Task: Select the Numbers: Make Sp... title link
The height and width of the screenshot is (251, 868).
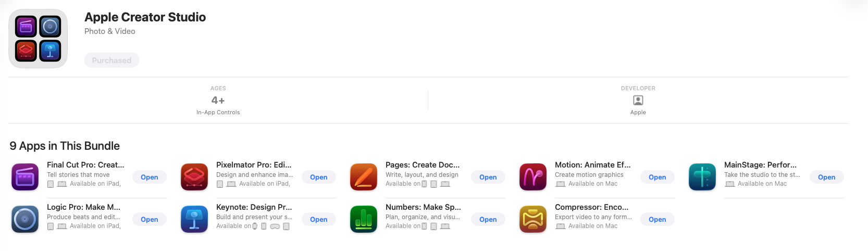Action: pyautogui.click(x=423, y=207)
